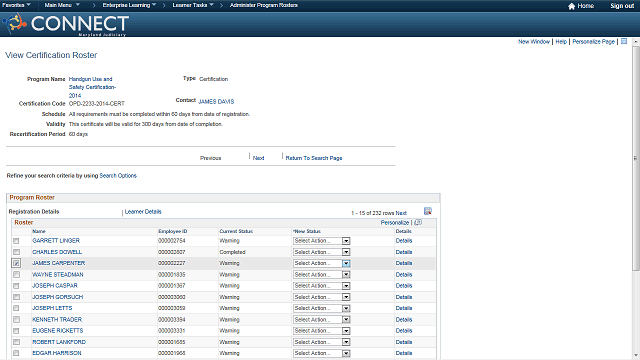This screenshot has width=640, height=360.
Task: Click the page icon beside Personalize Page
Action: [x=624, y=41]
